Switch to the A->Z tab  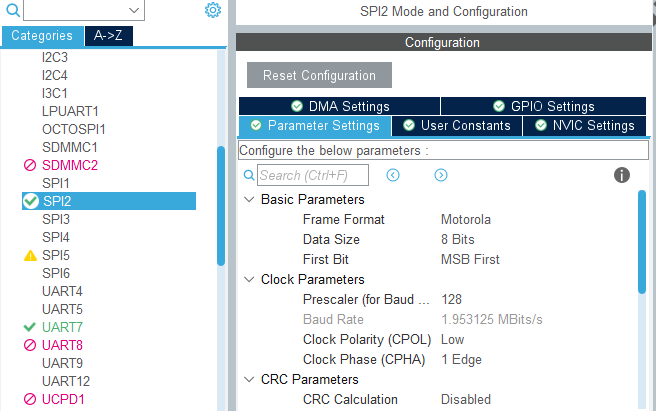109,36
